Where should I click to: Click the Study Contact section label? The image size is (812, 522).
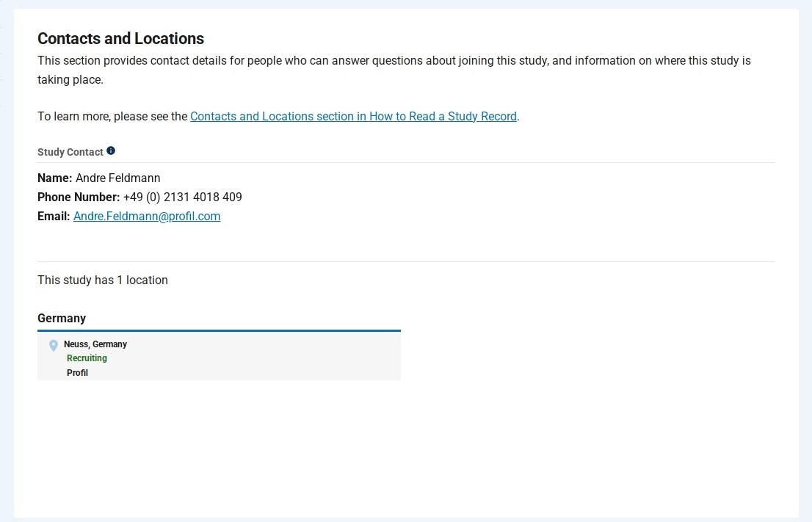coord(70,152)
